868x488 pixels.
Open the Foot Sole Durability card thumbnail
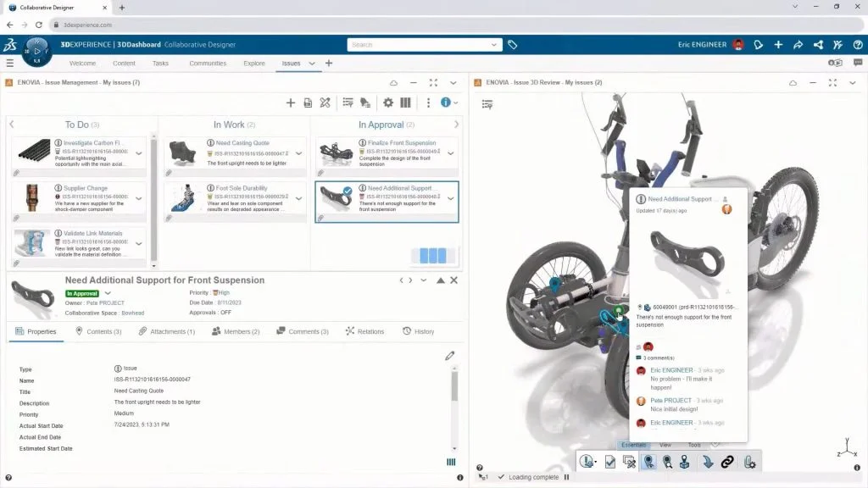184,198
